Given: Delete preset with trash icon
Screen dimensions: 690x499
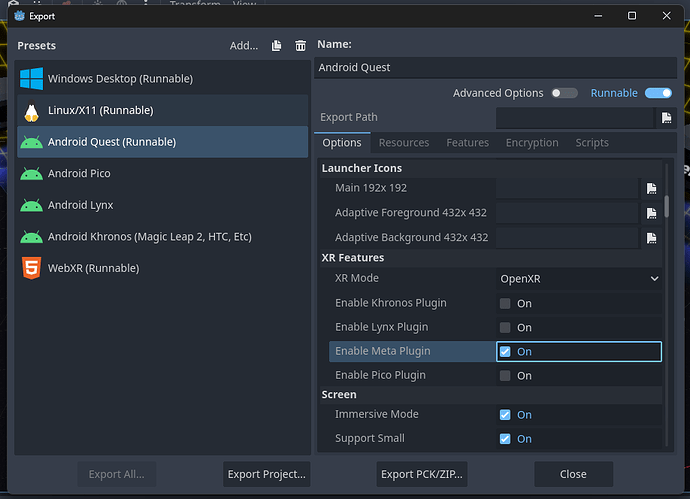Looking at the screenshot, I should coord(301,46).
